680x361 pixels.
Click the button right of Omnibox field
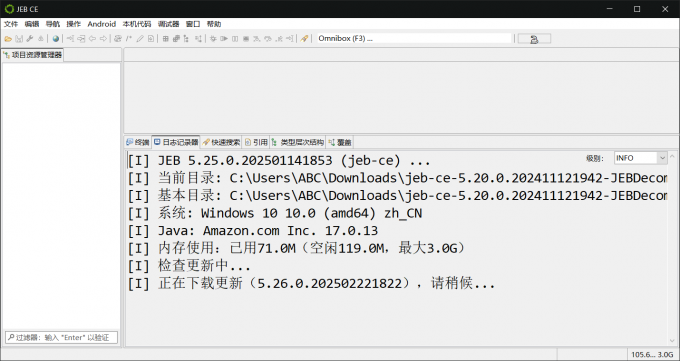coord(534,39)
